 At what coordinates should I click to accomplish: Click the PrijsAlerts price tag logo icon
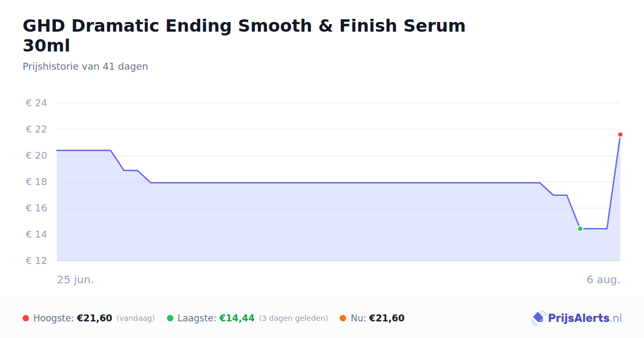(x=539, y=318)
